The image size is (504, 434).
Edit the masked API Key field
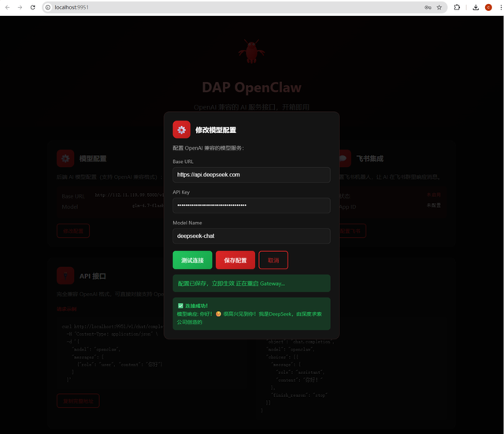click(251, 206)
